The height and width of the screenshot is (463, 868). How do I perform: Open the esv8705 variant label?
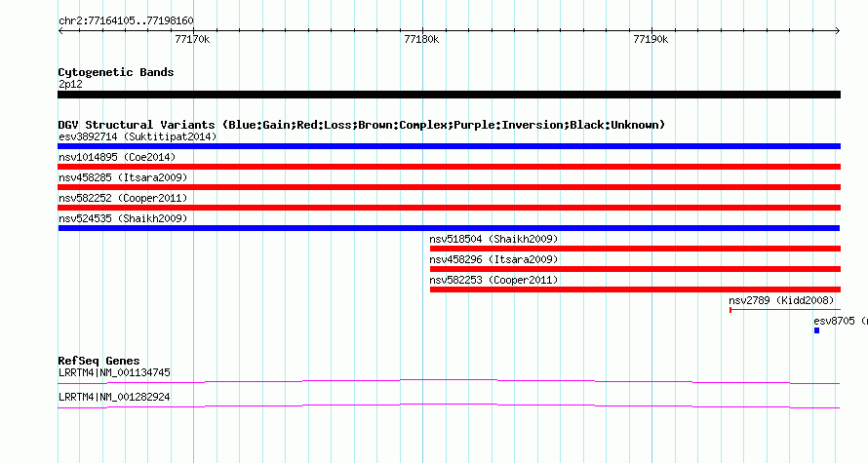[841, 321]
